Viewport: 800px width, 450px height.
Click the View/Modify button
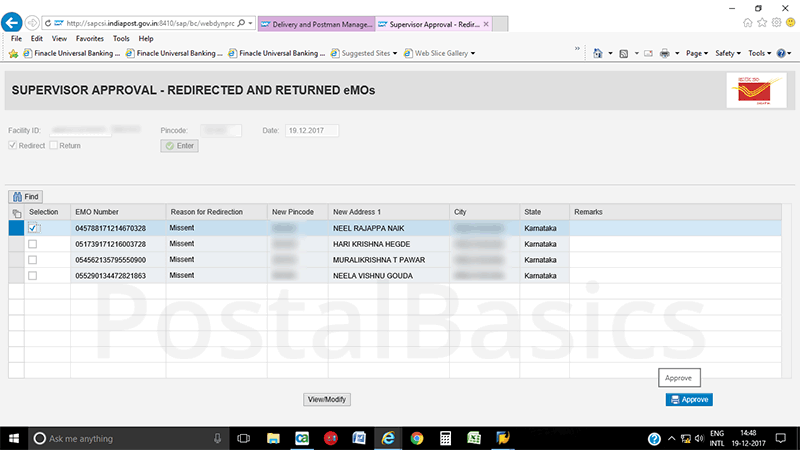click(x=327, y=399)
